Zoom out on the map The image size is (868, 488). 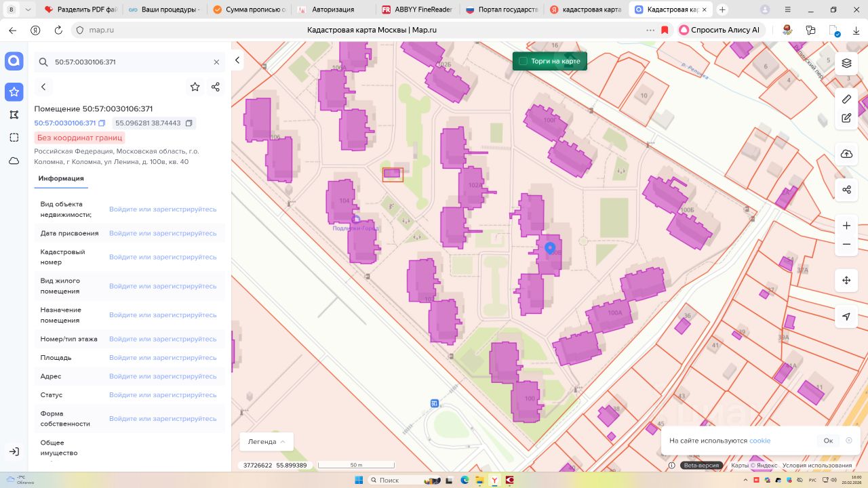click(x=846, y=244)
